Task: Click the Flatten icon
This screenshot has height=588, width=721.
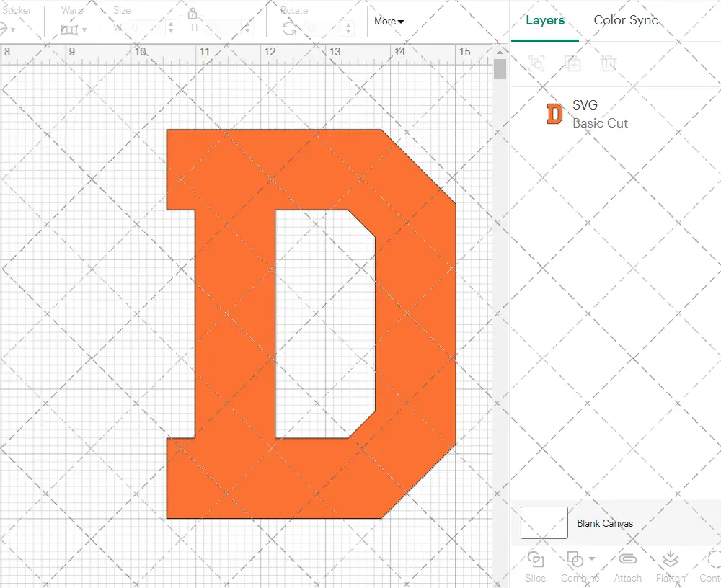Action: (670, 559)
